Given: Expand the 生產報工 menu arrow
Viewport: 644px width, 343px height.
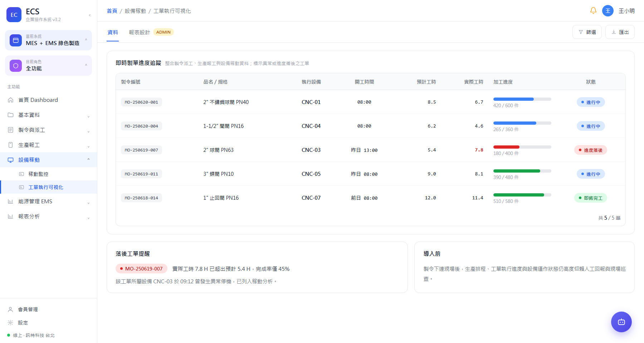Looking at the screenshot, I should pos(88,146).
